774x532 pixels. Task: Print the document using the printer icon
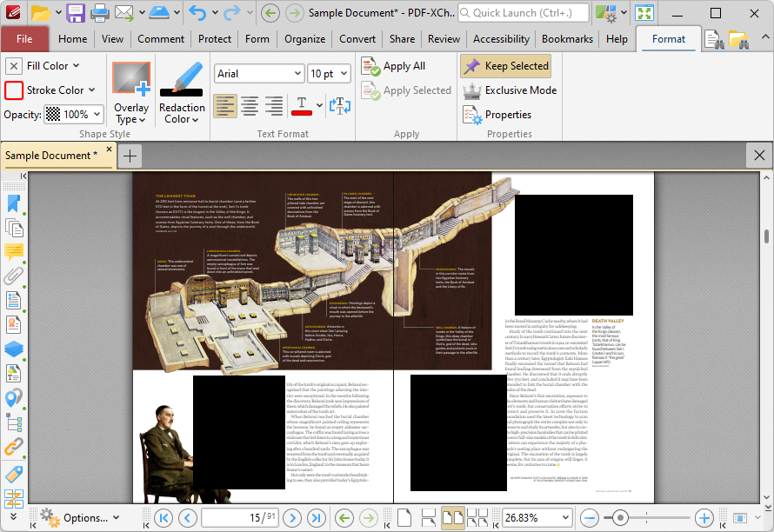click(99, 13)
